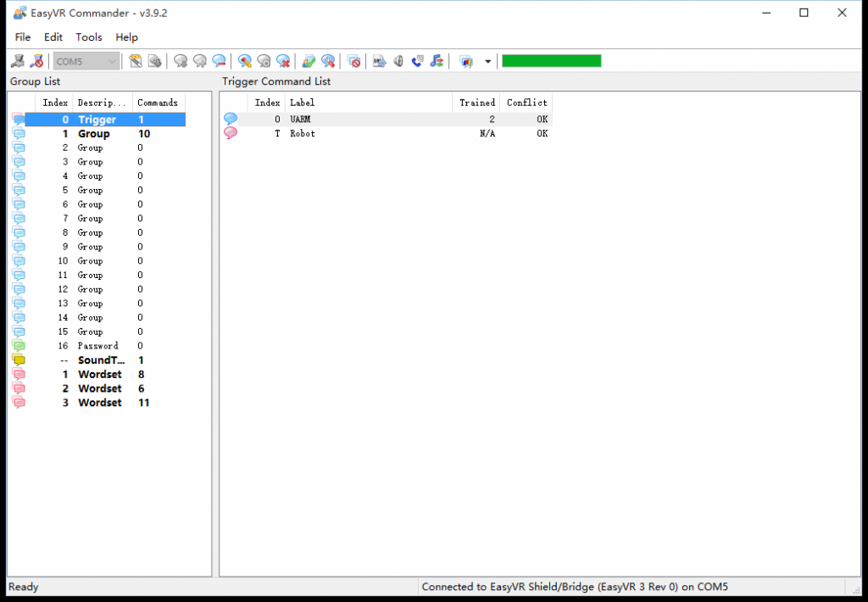Select the Robot command row
This screenshot has width=868, height=602.
tap(387, 133)
